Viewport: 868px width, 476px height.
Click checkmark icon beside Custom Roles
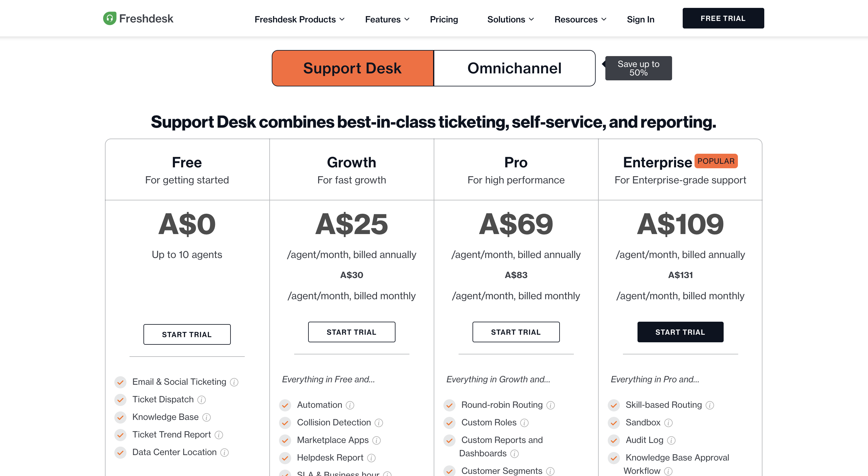click(x=449, y=423)
